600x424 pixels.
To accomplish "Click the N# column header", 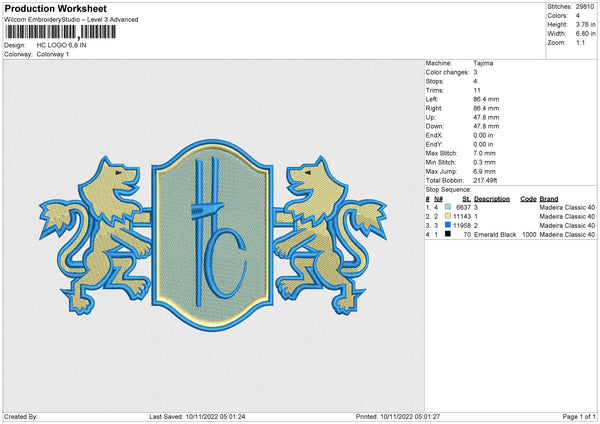I will point(435,198).
